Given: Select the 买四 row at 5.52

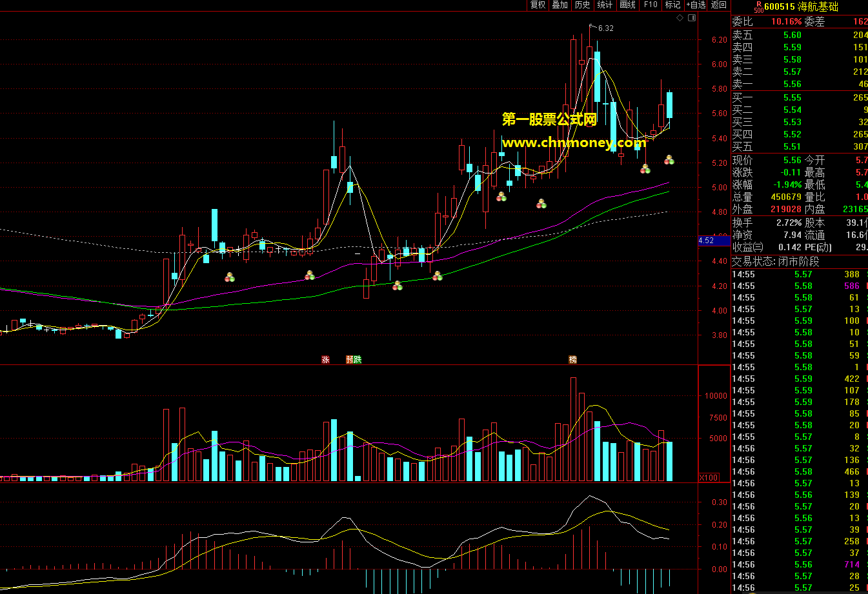Looking at the screenshot, I should [800, 134].
